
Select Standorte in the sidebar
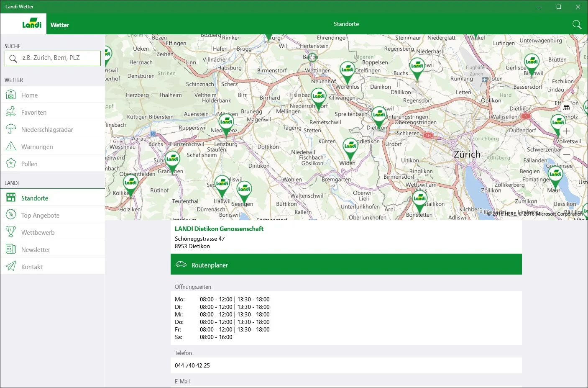(53, 198)
